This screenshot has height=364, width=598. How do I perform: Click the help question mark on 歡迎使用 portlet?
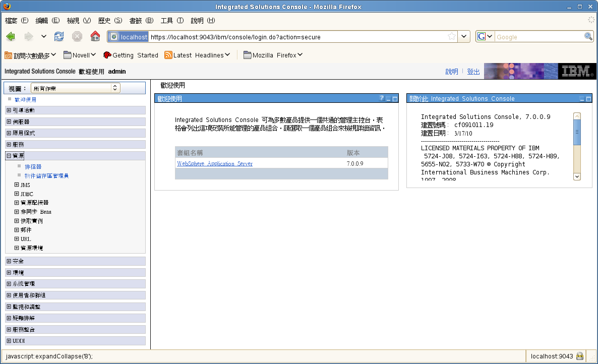tap(381, 98)
